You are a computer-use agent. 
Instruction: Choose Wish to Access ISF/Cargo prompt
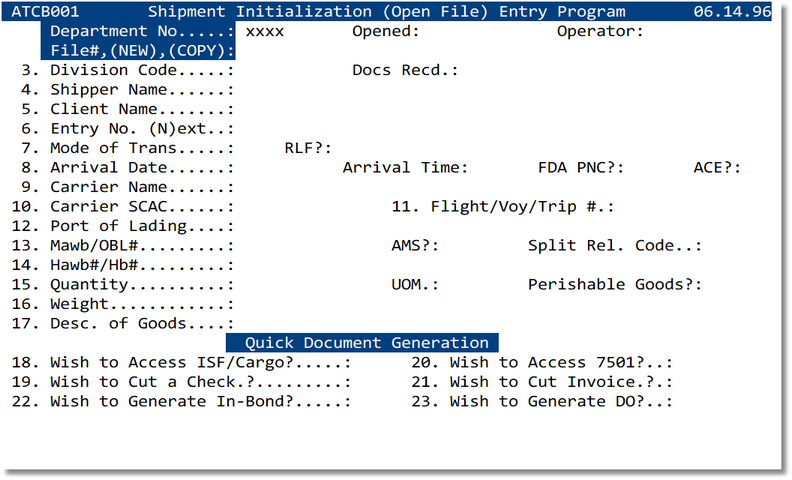coord(200,362)
